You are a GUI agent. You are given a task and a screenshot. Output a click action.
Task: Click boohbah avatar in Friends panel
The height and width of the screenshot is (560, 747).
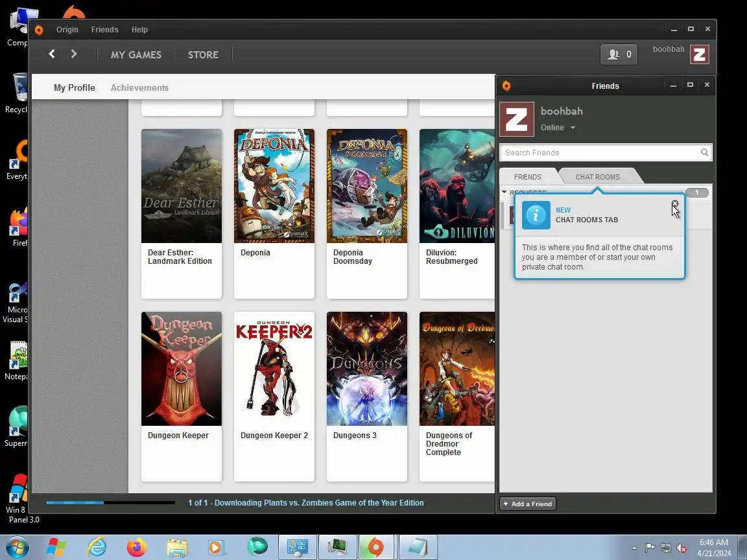pyautogui.click(x=516, y=119)
